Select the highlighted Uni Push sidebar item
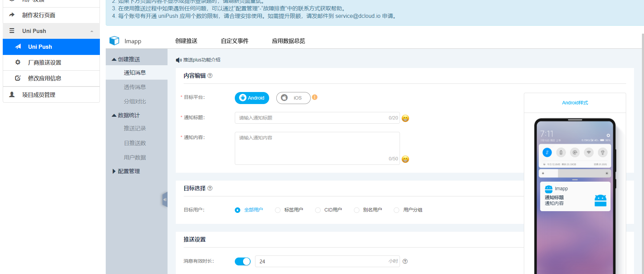 tap(51, 47)
